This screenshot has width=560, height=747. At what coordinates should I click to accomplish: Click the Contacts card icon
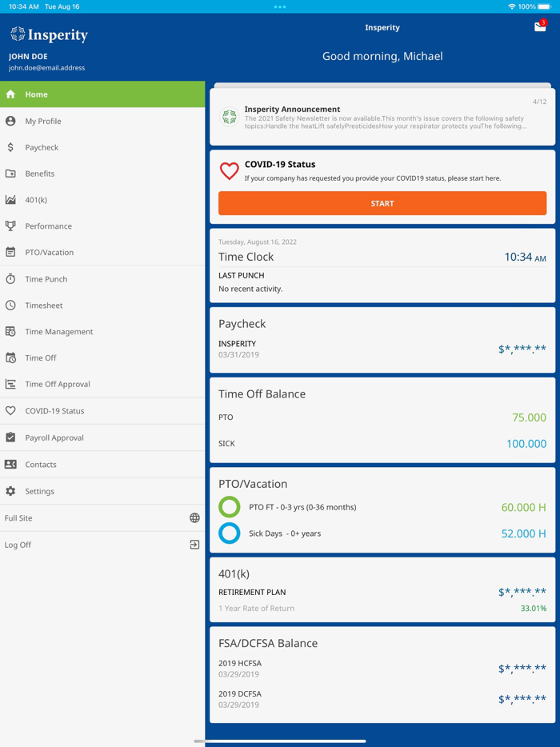pyautogui.click(x=10, y=464)
